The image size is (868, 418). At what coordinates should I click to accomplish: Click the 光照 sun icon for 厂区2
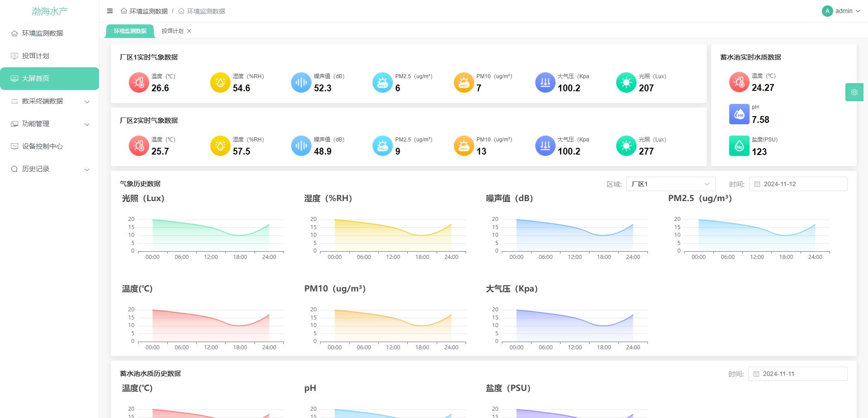pyautogui.click(x=626, y=146)
